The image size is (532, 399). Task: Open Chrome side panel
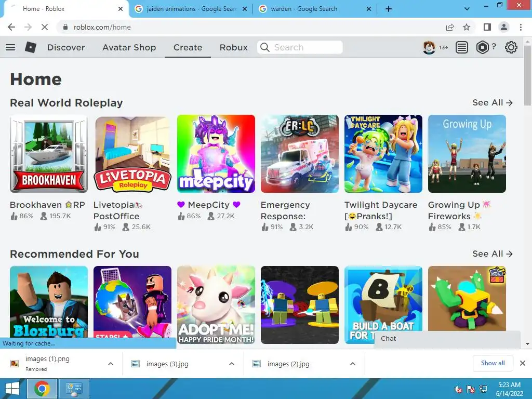point(487,27)
